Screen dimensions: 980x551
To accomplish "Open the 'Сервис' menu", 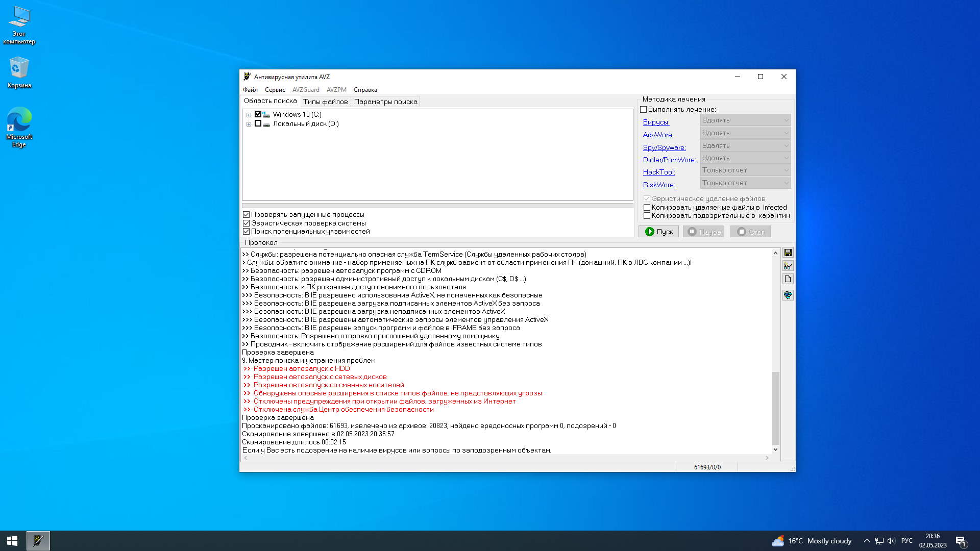I will (x=275, y=90).
